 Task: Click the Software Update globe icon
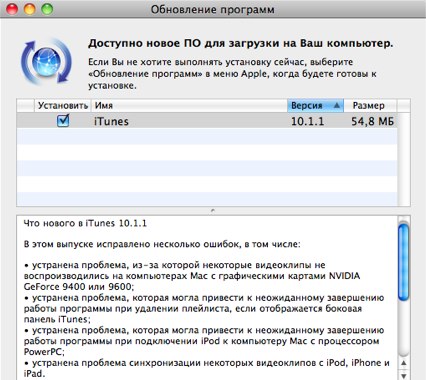tap(46, 62)
